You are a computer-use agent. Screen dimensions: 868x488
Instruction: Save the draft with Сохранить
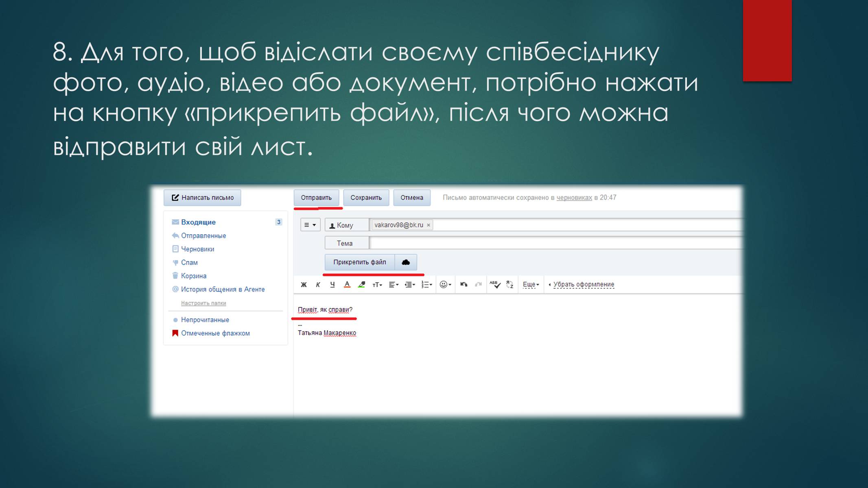point(366,198)
